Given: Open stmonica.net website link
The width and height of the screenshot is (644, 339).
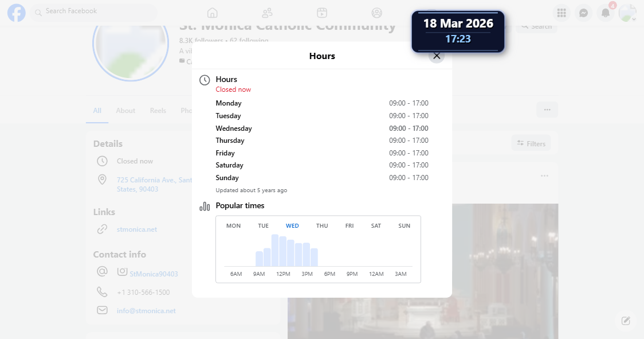Looking at the screenshot, I should [x=137, y=229].
